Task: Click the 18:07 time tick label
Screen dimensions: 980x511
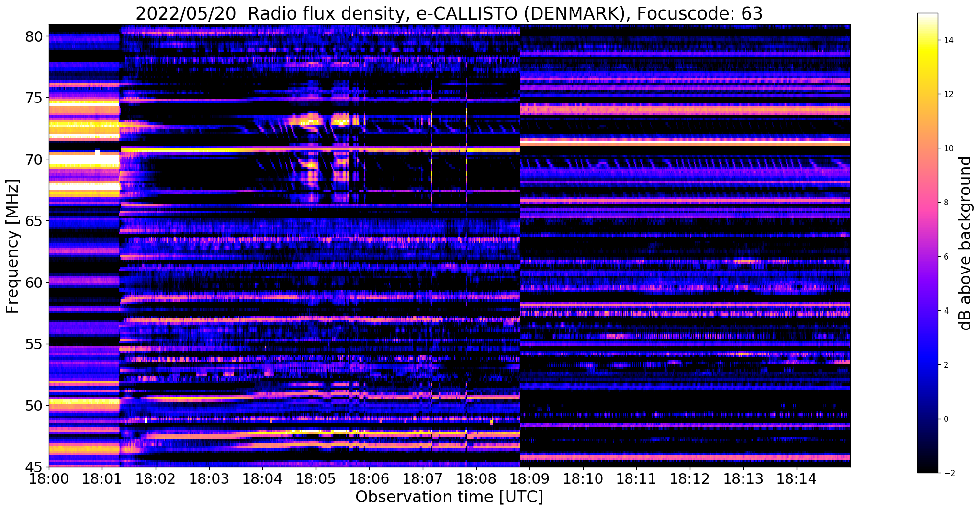Action: coord(423,478)
